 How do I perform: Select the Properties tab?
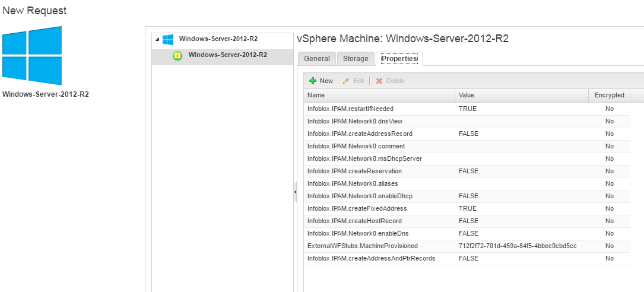pyautogui.click(x=399, y=59)
